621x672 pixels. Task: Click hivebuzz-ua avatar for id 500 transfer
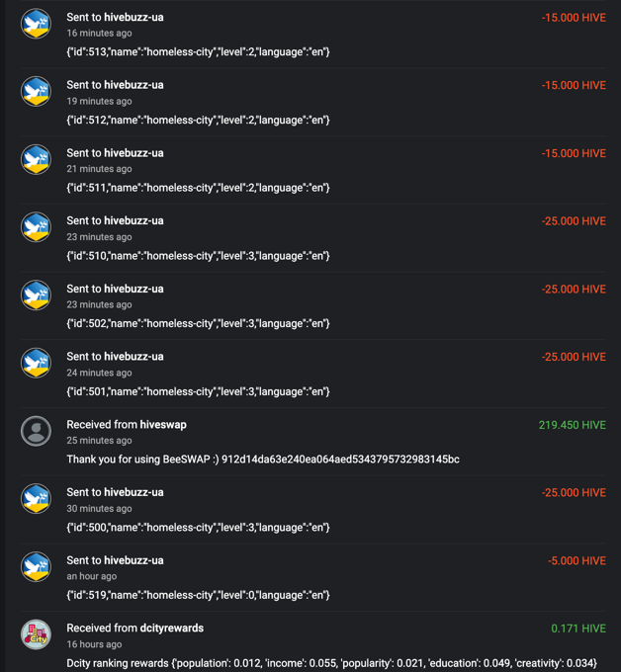[x=36, y=499]
